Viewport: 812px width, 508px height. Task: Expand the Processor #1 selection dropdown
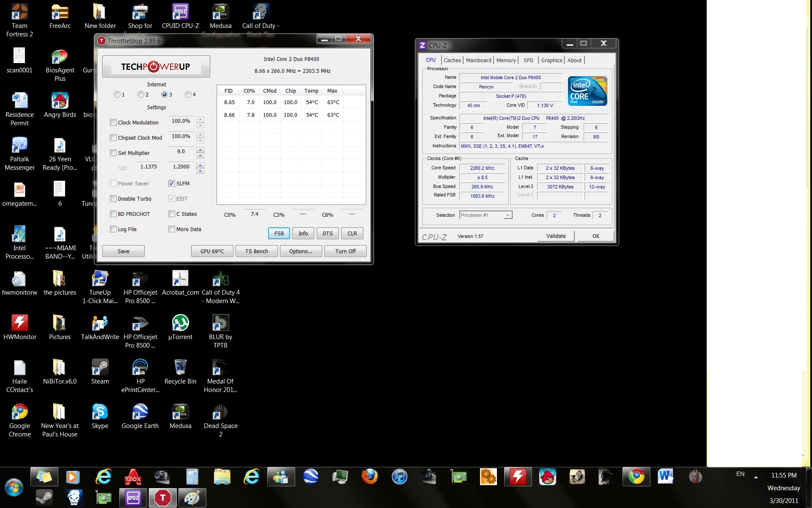point(507,215)
